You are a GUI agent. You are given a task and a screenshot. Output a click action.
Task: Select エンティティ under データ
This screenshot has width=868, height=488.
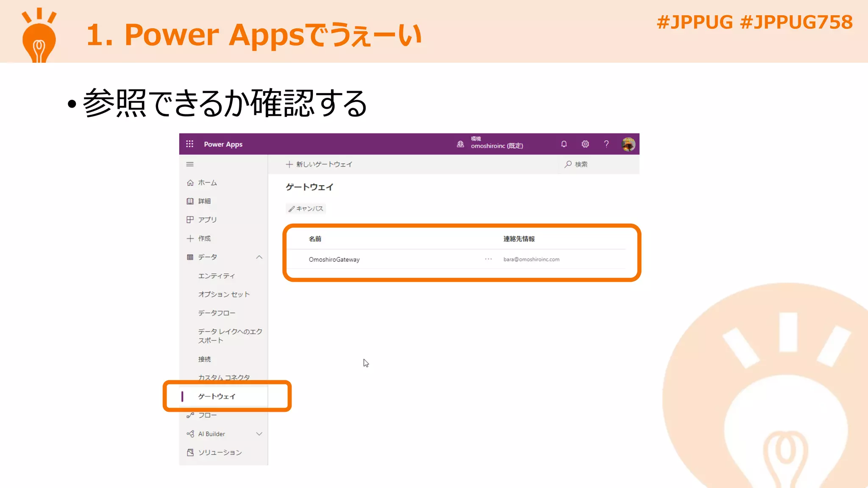(216, 276)
